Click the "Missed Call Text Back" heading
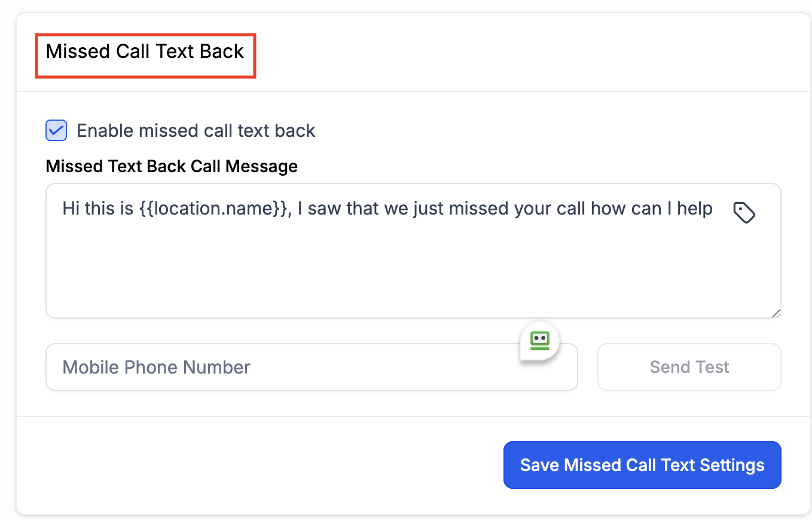 pyautogui.click(x=145, y=51)
